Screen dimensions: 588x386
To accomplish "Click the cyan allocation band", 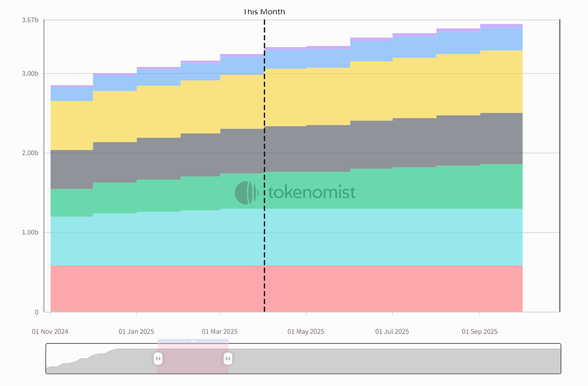I will [x=286, y=238].
